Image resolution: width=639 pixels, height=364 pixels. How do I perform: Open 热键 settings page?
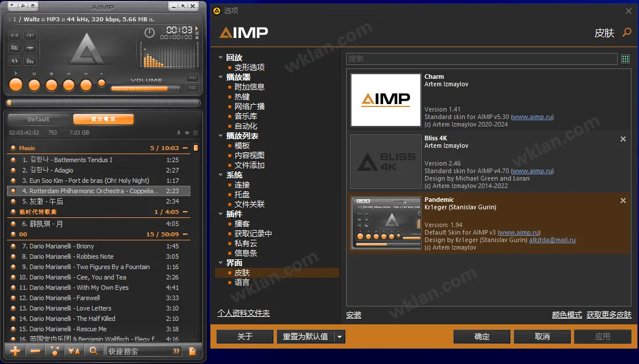click(242, 97)
